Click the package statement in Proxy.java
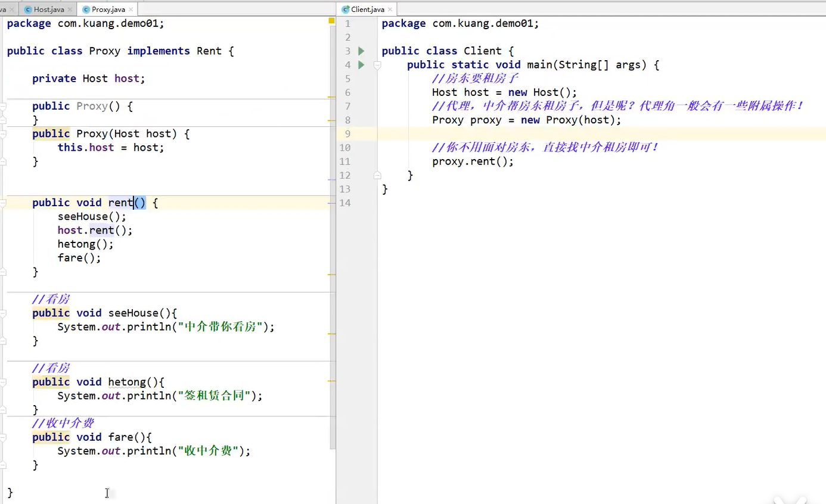826x504 pixels. pyautogui.click(x=86, y=24)
